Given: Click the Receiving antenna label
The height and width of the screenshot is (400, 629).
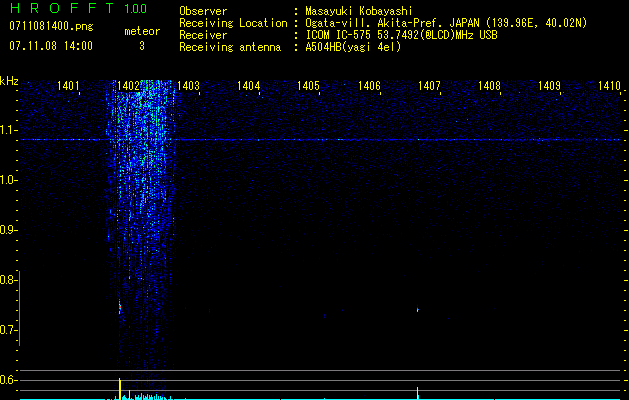Looking at the screenshot, I should point(230,47).
